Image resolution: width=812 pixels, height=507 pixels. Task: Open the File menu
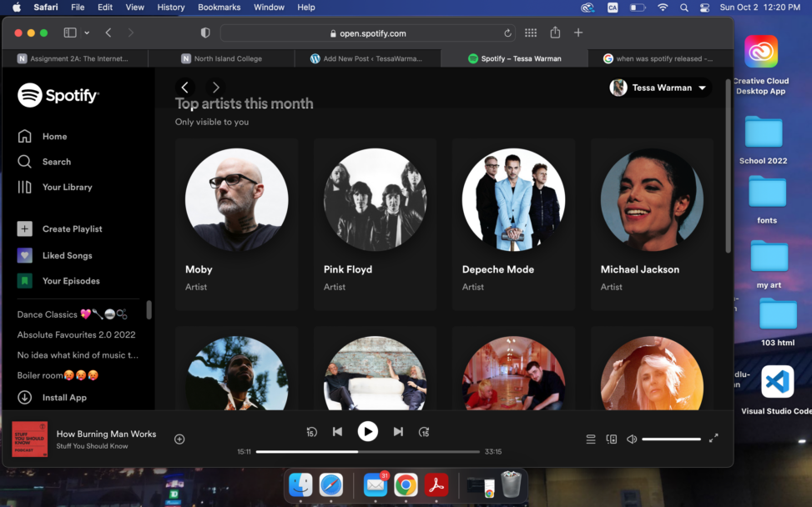point(78,8)
